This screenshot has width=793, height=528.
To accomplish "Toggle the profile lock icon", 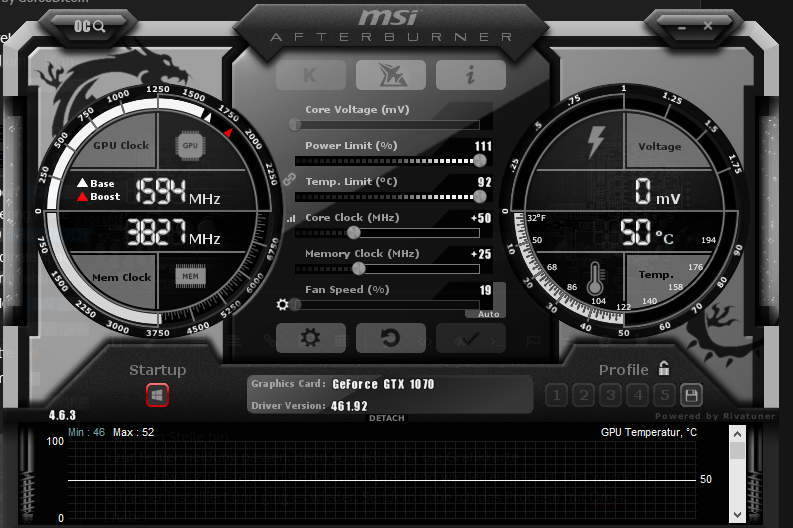I will point(664,369).
